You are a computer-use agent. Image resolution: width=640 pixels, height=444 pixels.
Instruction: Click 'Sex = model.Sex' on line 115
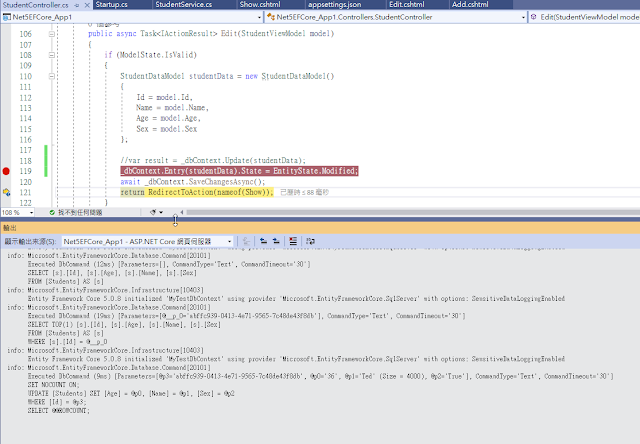click(x=167, y=129)
